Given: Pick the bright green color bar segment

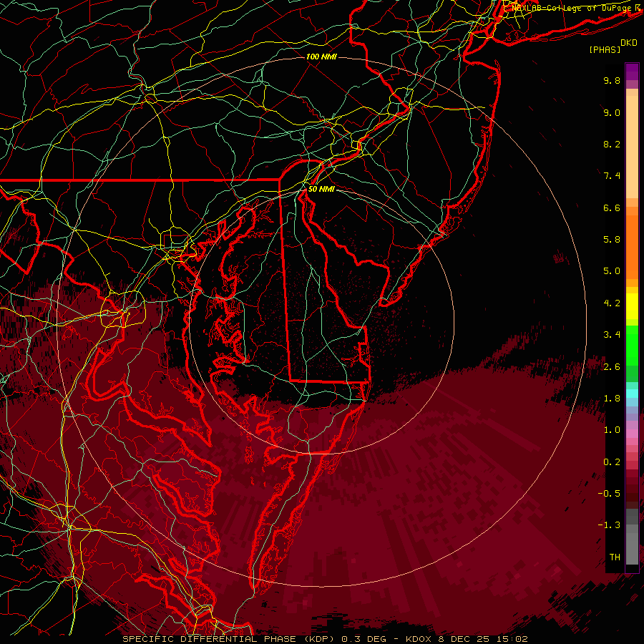Looking at the screenshot, I should (x=632, y=345).
